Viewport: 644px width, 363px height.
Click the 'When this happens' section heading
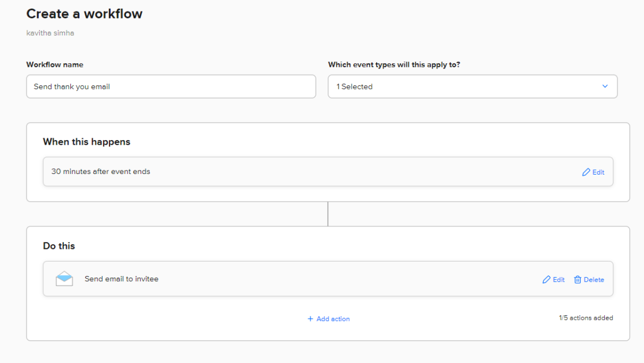[x=86, y=142]
